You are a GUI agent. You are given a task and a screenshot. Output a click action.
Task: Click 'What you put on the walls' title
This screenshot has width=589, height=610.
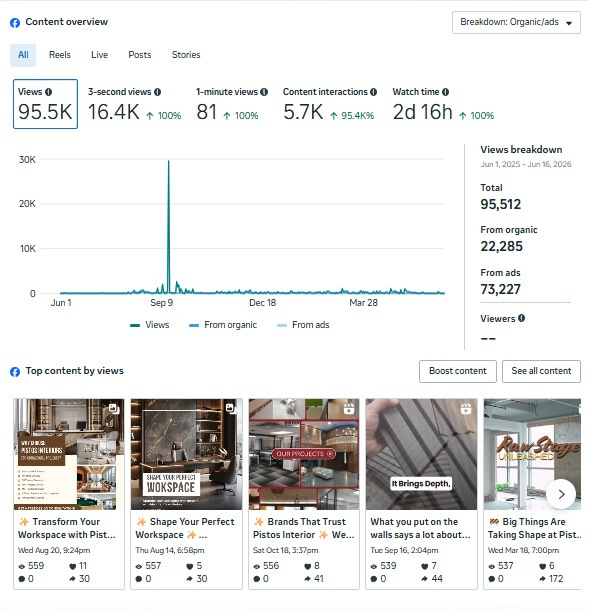coord(420,528)
